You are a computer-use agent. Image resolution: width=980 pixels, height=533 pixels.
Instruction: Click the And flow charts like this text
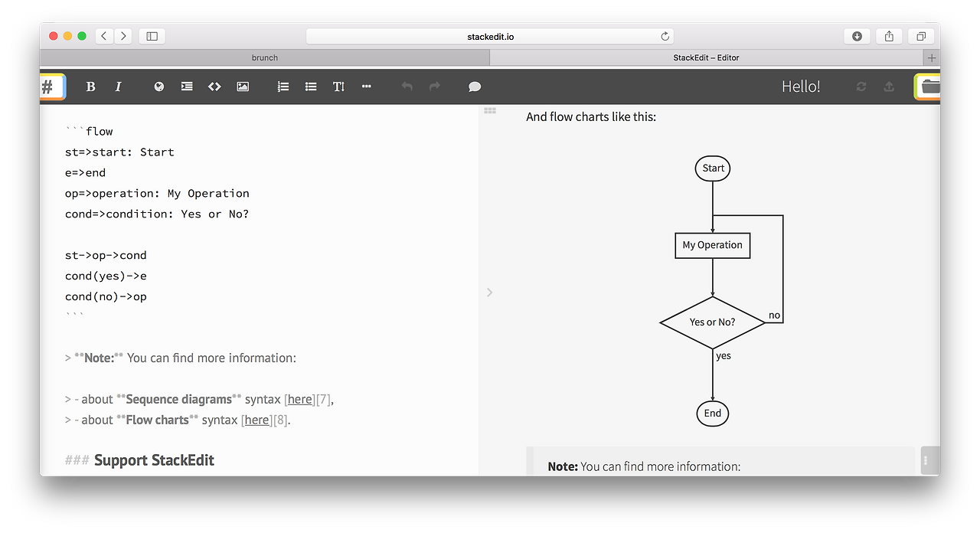(x=591, y=117)
